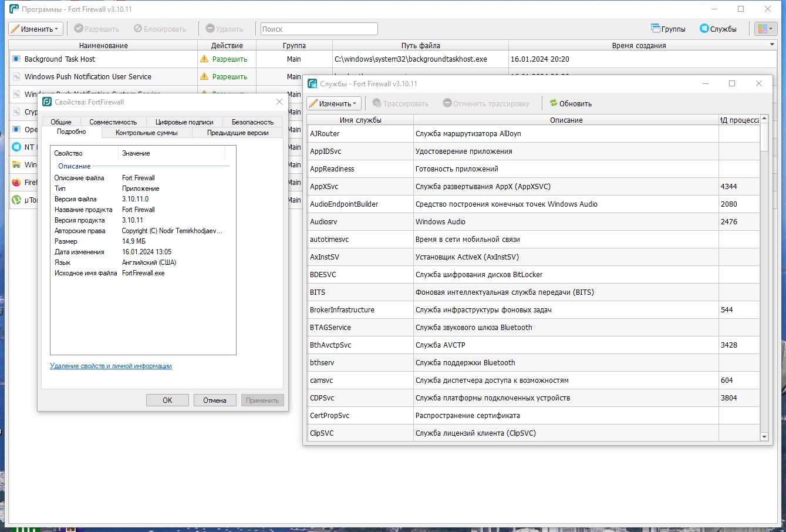Screen dimensions: 786x532
Task: Select the Windows Push Notification User Service icon
Action: point(16,76)
